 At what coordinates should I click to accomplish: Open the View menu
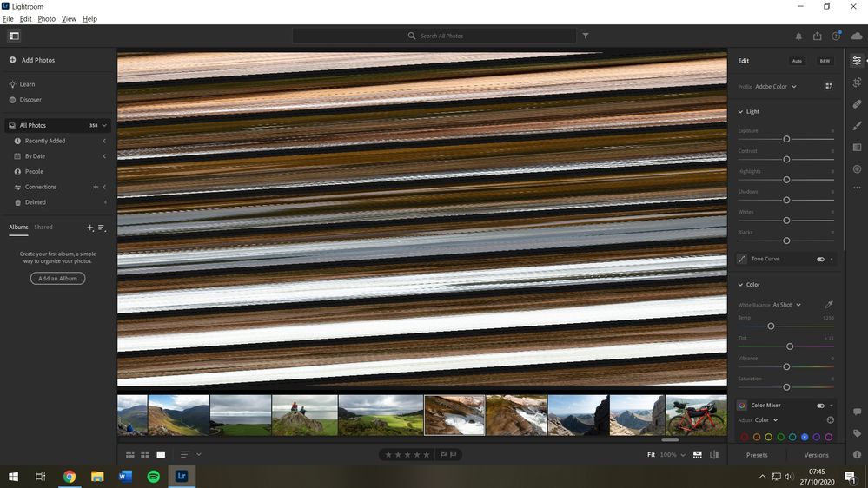pyautogui.click(x=69, y=19)
